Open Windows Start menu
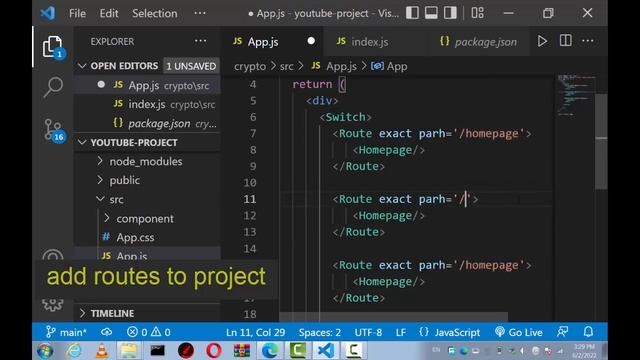Viewport: 640px width, 360px height. [44, 351]
